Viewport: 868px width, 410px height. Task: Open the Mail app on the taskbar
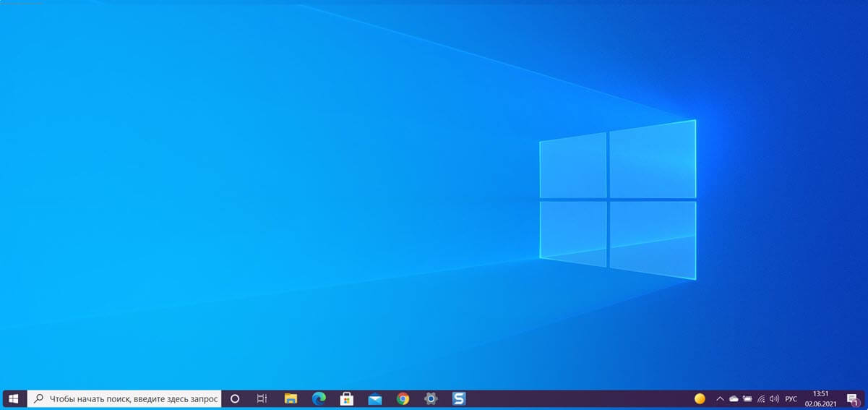pos(375,398)
